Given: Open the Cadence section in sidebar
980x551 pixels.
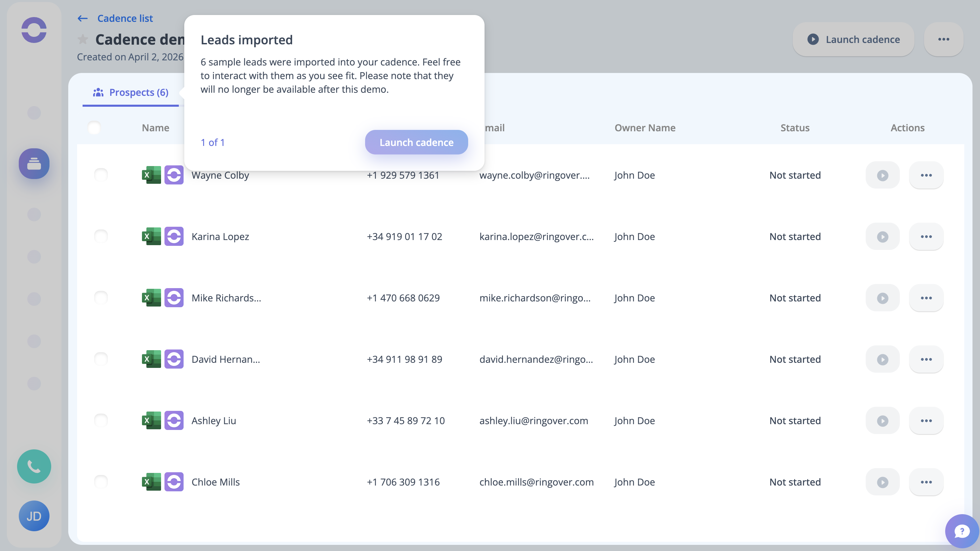Looking at the screenshot, I should click(x=34, y=164).
